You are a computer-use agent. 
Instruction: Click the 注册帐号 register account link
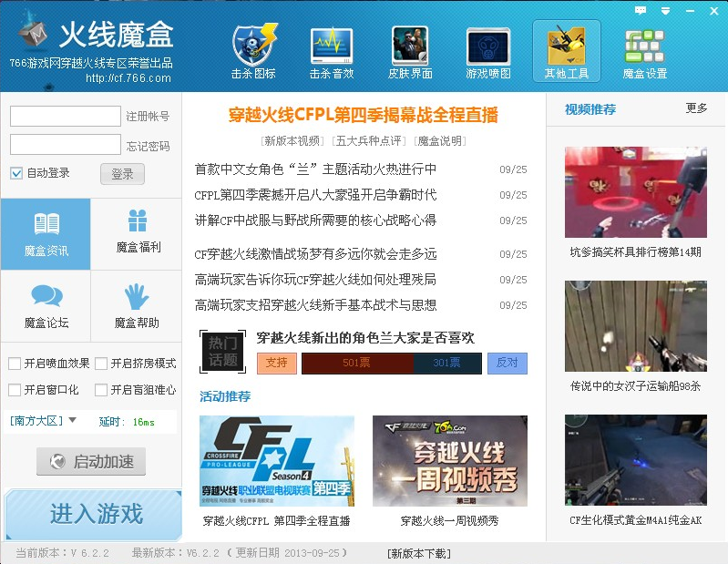coord(149,116)
